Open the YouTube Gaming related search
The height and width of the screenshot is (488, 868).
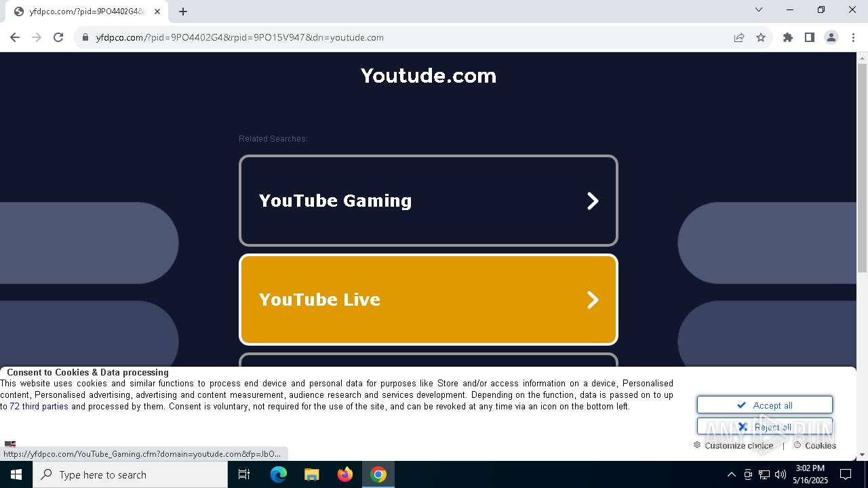429,201
